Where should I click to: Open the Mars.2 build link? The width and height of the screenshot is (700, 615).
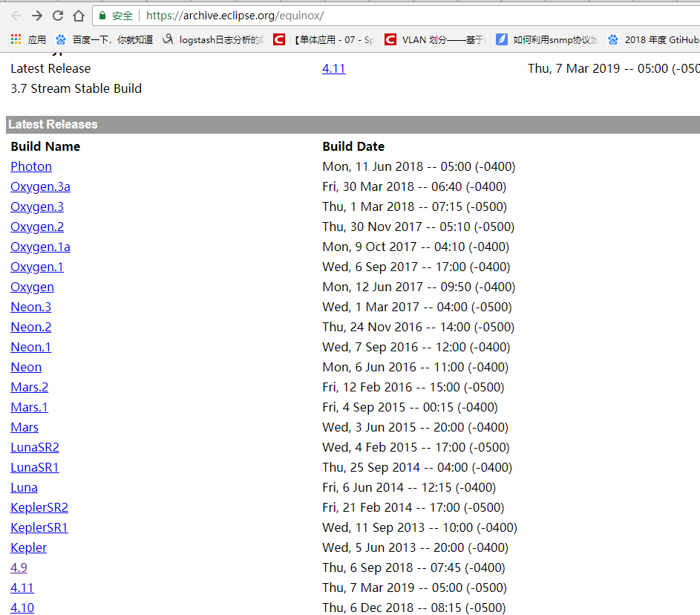[x=30, y=387]
